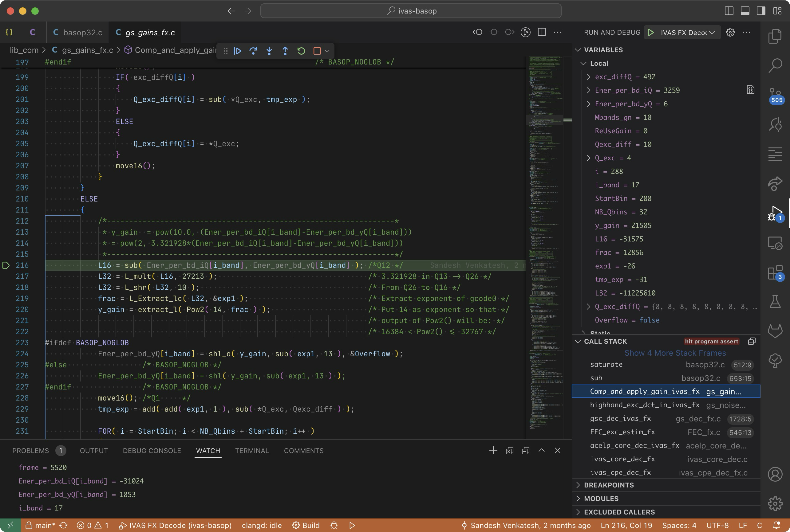Click the ivas-basop command center search field

pos(411,11)
